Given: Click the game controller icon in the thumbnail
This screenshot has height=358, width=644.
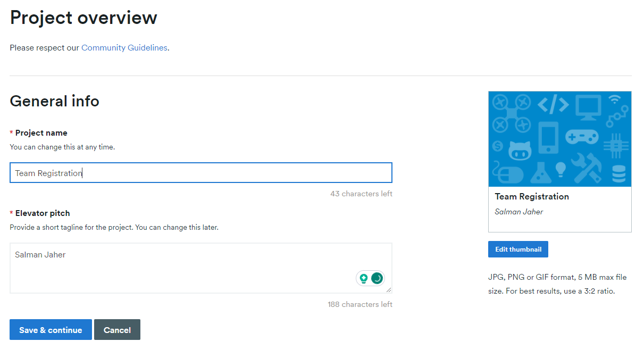Looking at the screenshot, I should coord(582,137).
